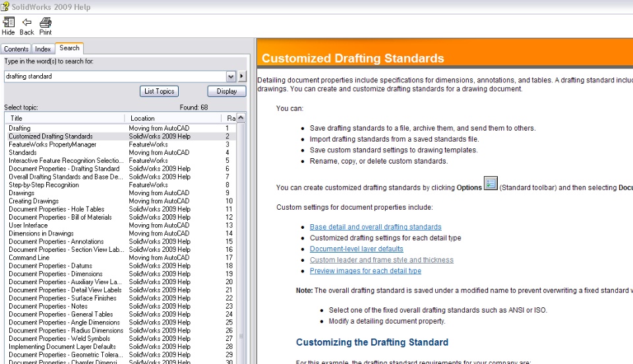Viewport: 633px width, 364px height.
Task: Select the 'Drawings' topic row
Action: [x=121, y=193]
